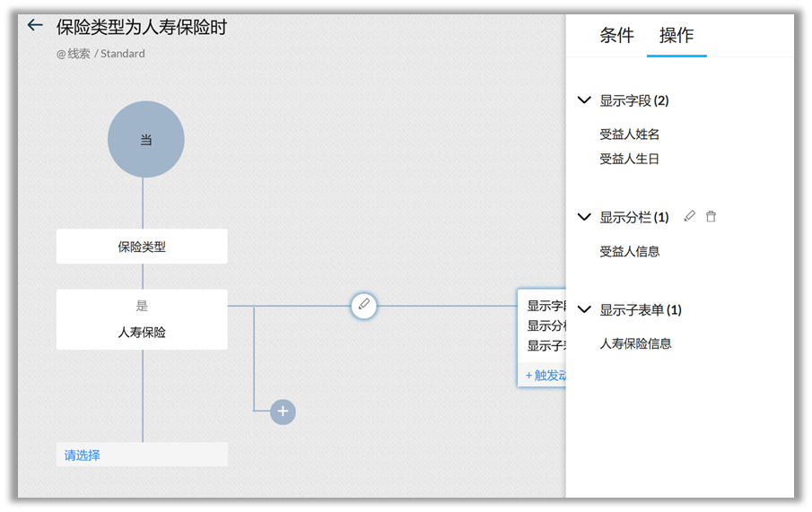Click the 当 circle node

(x=145, y=140)
